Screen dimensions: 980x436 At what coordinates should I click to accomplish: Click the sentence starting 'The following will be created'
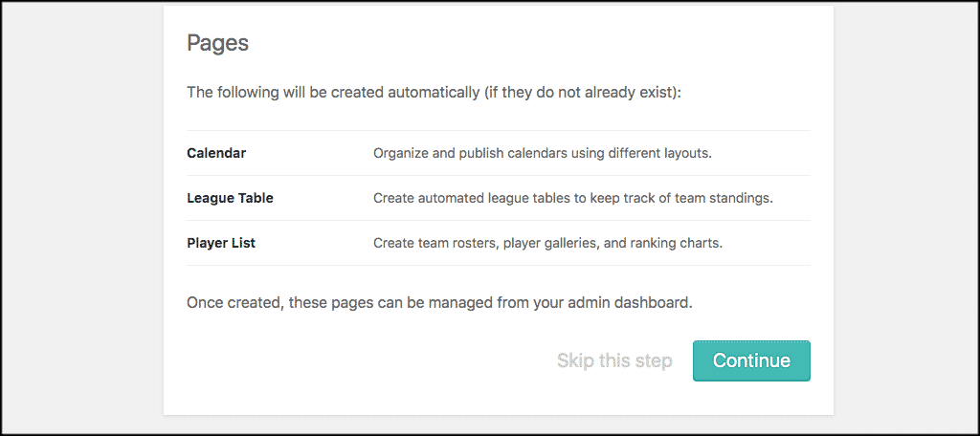pyautogui.click(x=434, y=93)
